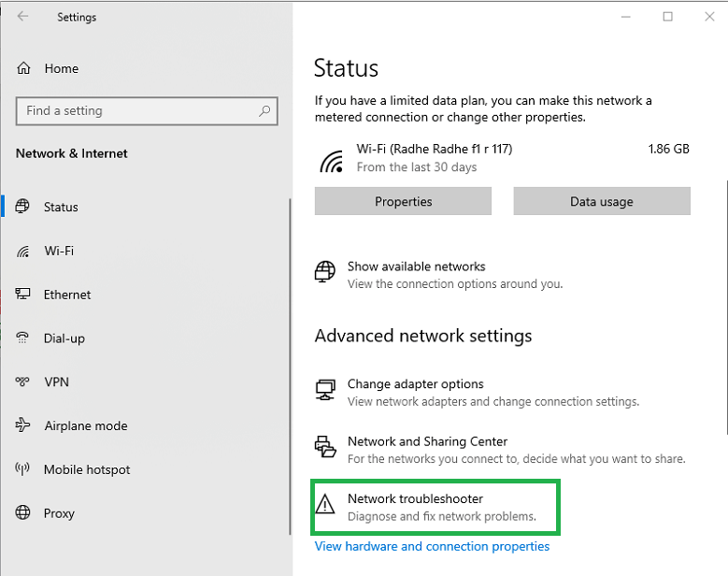Viewport: 728px width, 576px height.
Task: Click the VPN icon in sidebar
Action: click(22, 382)
